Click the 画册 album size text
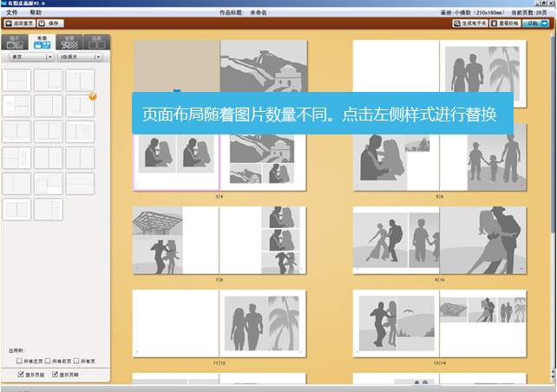The width and height of the screenshot is (557, 392). click(x=473, y=12)
